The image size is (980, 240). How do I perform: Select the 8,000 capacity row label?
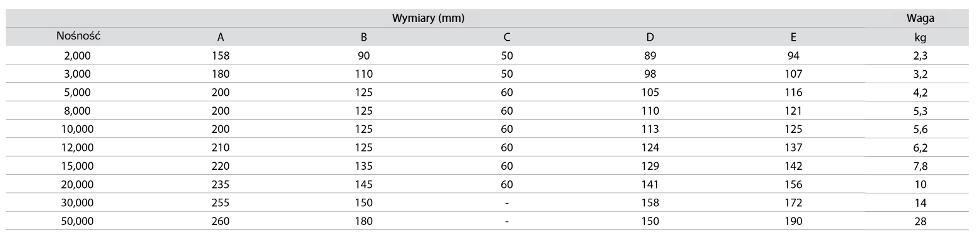[79, 111]
